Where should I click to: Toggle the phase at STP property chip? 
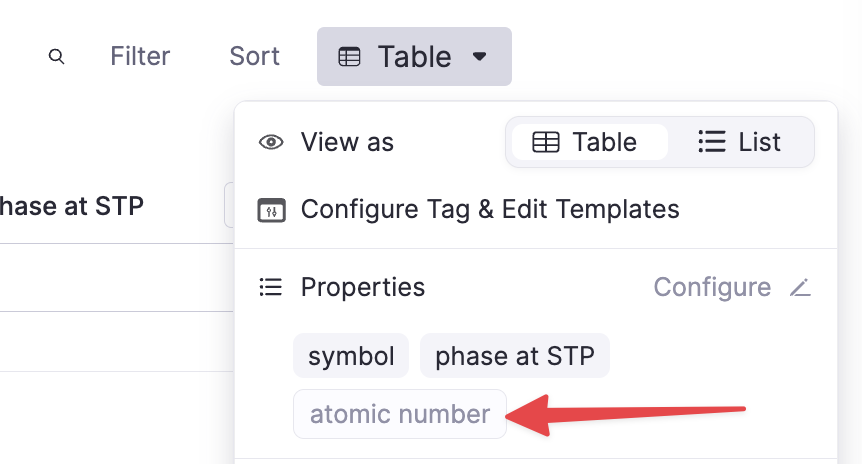click(x=514, y=356)
